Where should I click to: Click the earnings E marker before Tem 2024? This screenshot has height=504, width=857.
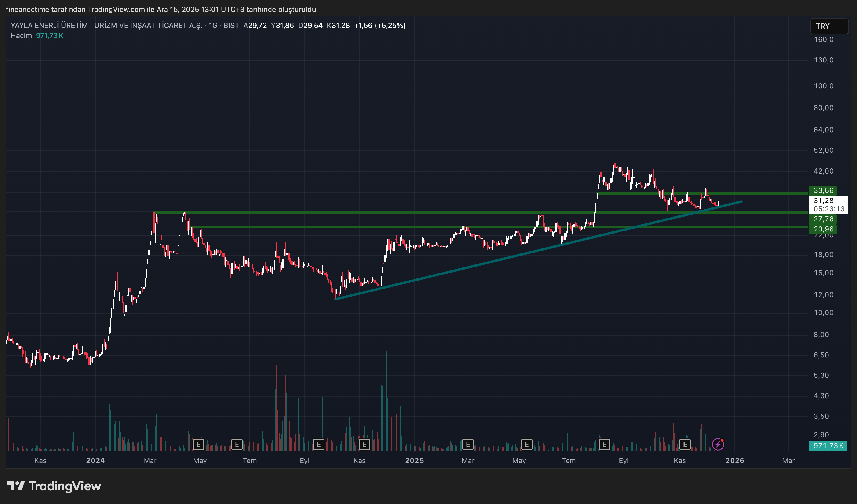point(237,444)
